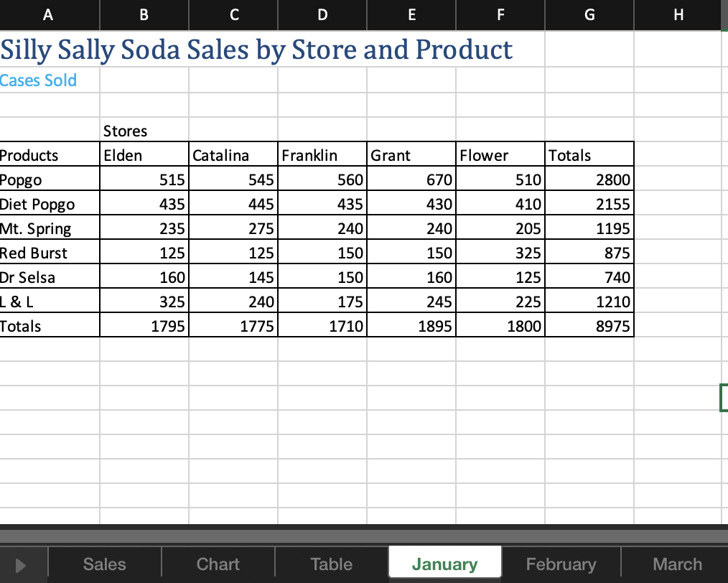Select column A header
This screenshot has width=728, height=583.
[x=48, y=15]
